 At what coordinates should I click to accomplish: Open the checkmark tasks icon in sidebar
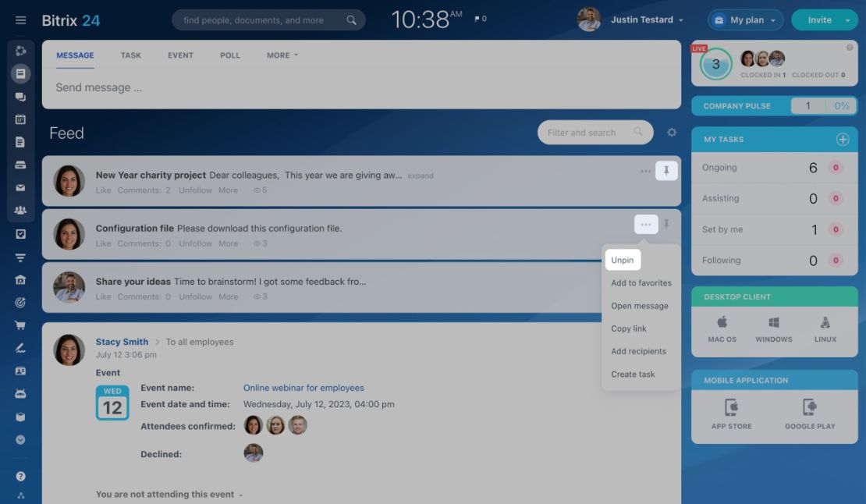[x=20, y=234]
